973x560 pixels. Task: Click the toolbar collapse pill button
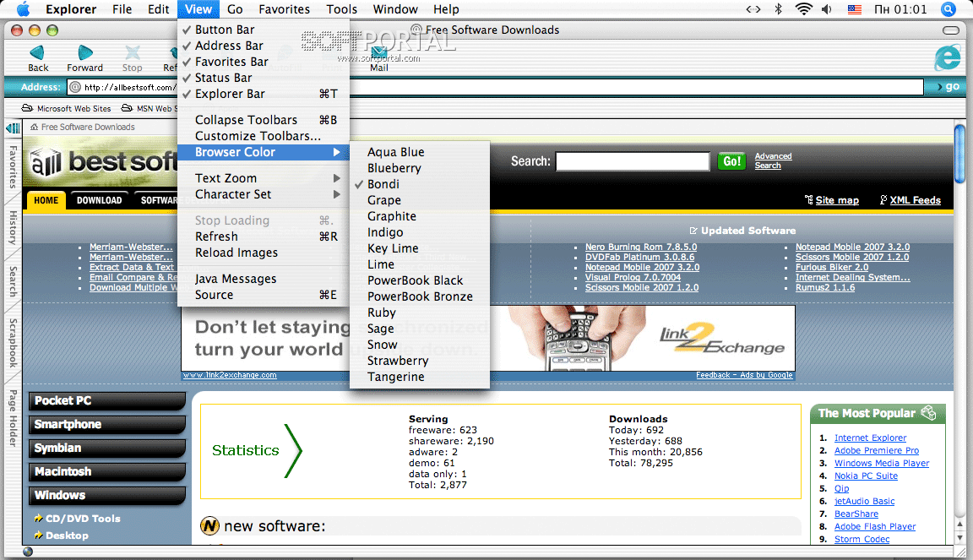tap(951, 30)
